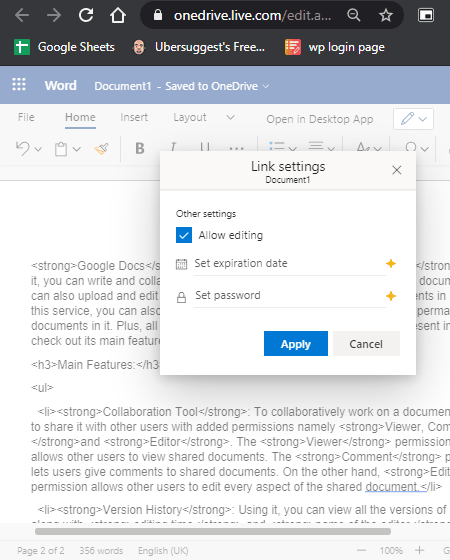
Task: Cancel the link settings dialog
Action: click(366, 344)
